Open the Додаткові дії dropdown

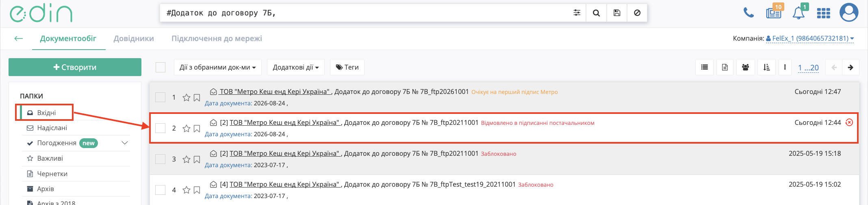[x=296, y=67]
